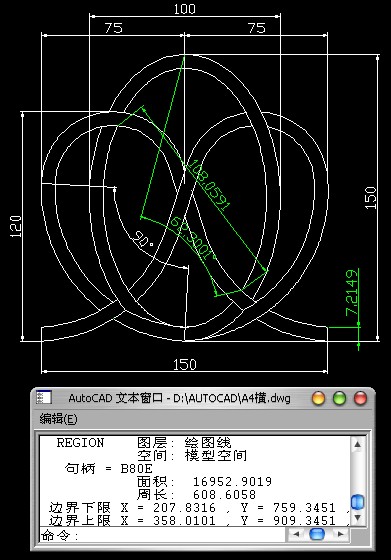The width and height of the screenshot is (391, 560).
Task: Close the AutoCAD text window
Action: click(x=360, y=398)
